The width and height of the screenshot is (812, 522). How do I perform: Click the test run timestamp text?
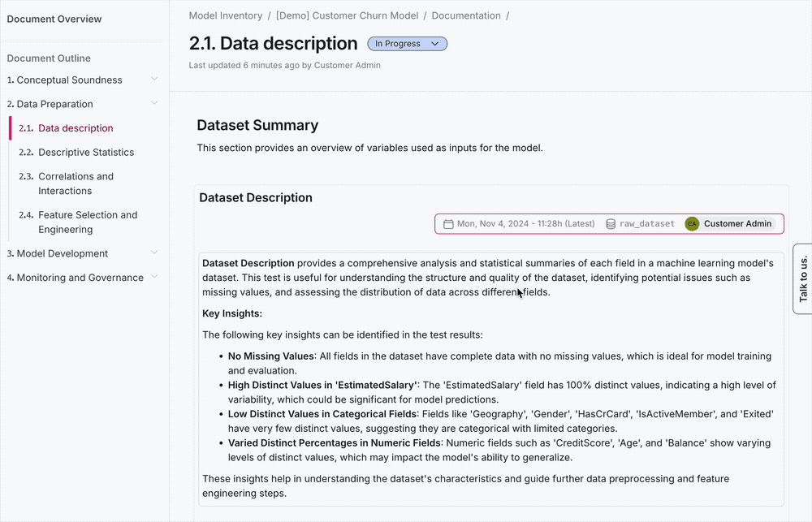pos(526,224)
